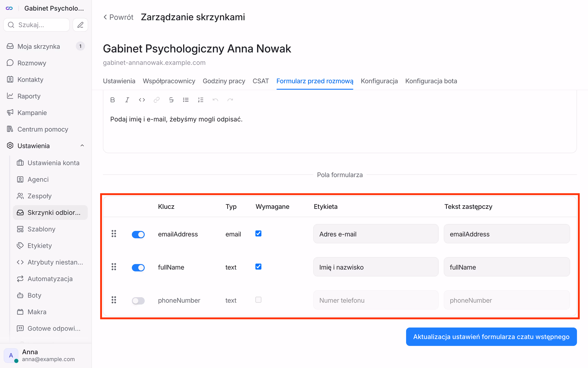
Task: Uncheck the required box for emailAddress
Action: pyautogui.click(x=258, y=233)
